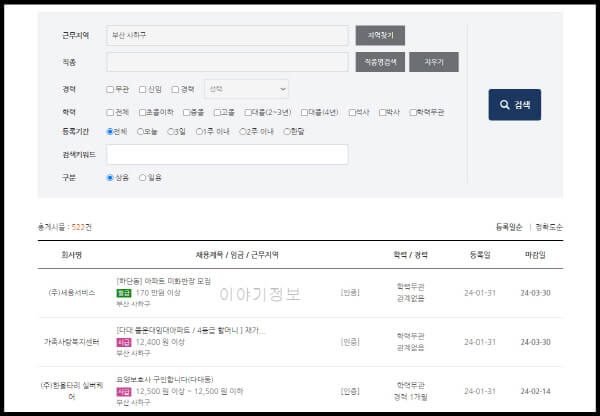600x416 pixels.
Task: Click [인증] tag in 한울타리 실버케어 row
Action: point(350,391)
